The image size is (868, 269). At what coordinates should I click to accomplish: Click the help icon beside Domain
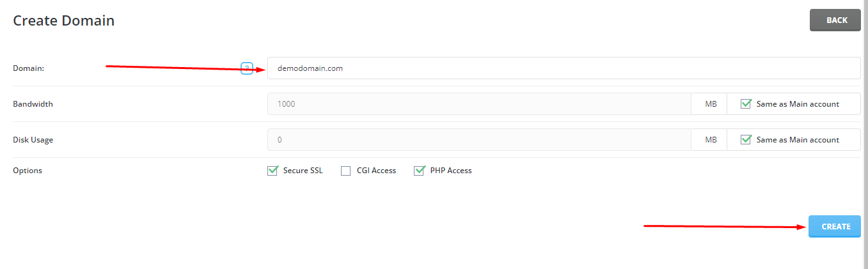(247, 68)
